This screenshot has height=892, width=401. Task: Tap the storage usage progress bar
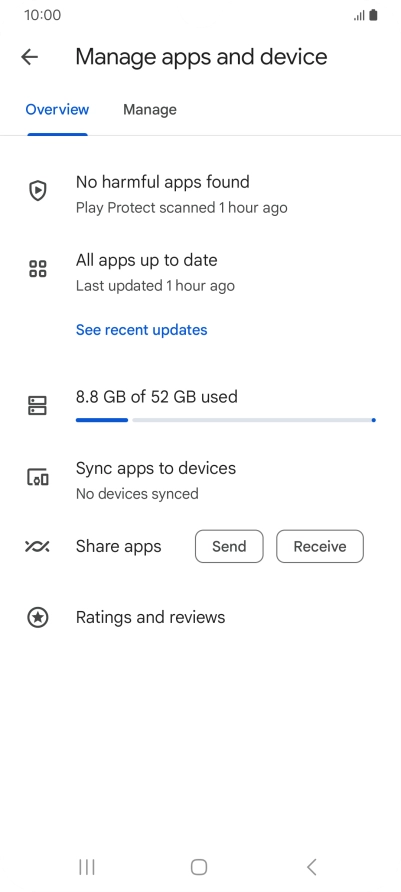pos(226,420)
